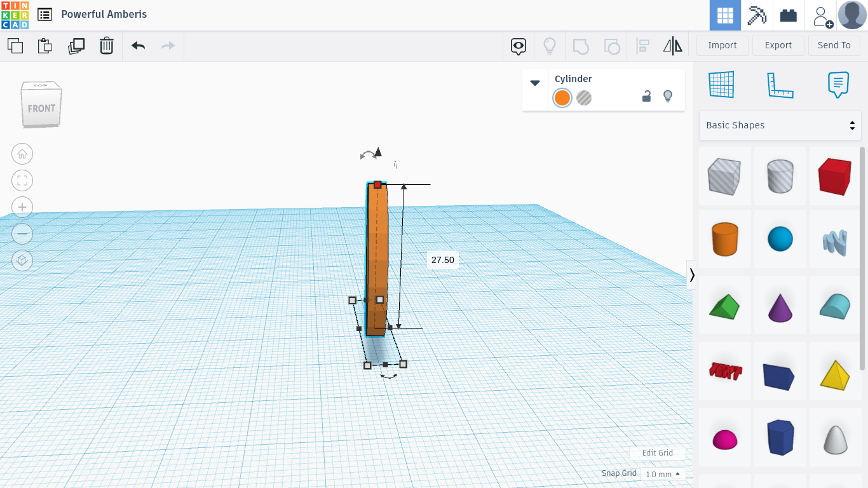Select the orange Cylinder shape

coord(725,240)
